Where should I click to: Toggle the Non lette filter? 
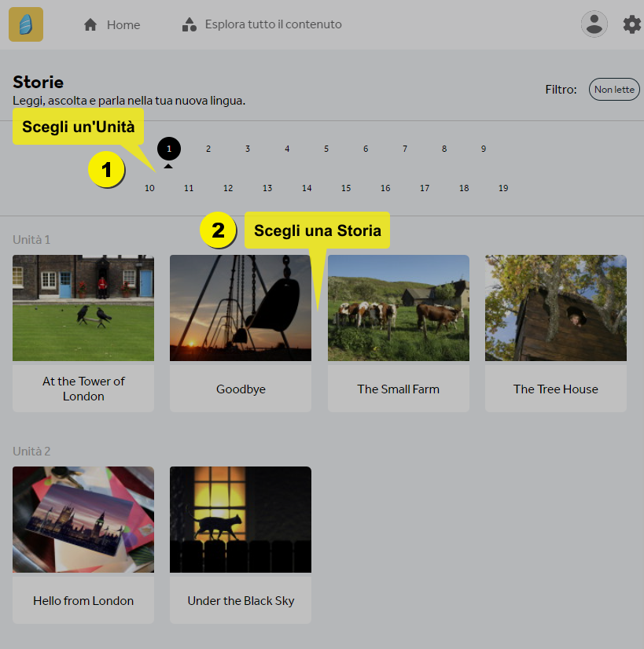click(x=614, y=90)
